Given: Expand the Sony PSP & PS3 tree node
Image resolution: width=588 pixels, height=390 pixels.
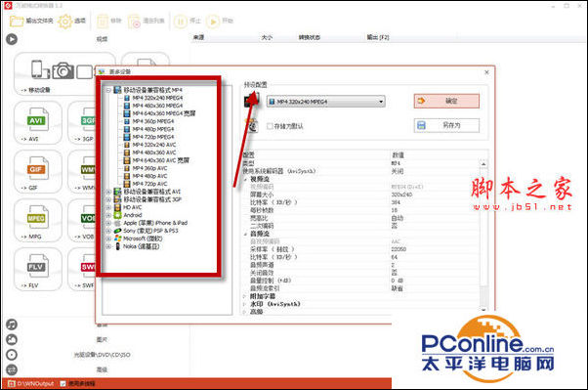Looking at the screenshot, I should (108, 231).
